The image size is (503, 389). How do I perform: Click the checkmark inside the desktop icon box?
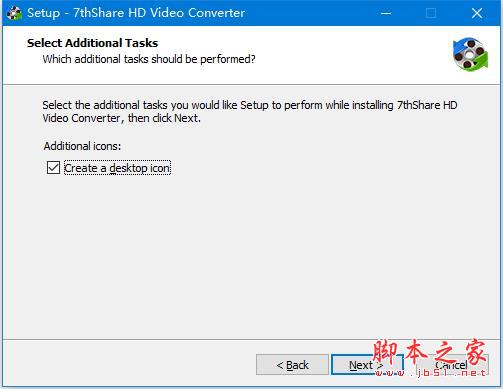(x=53, y=168)
